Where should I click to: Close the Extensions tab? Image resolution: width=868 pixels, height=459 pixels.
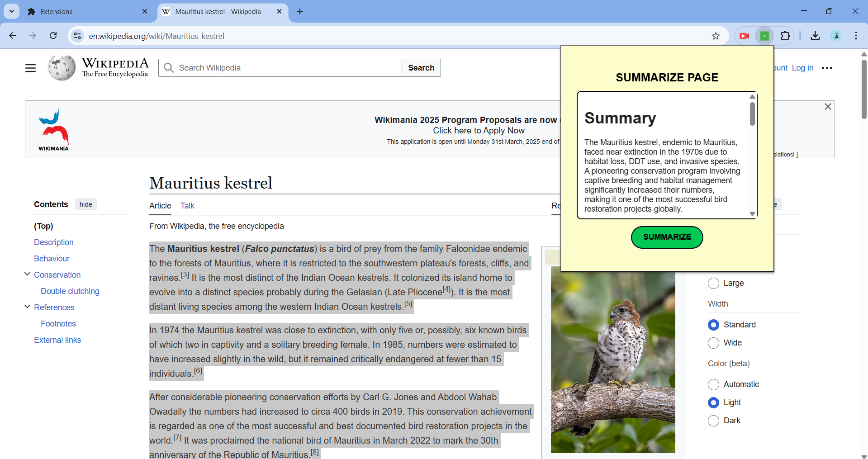coord(145,11)
